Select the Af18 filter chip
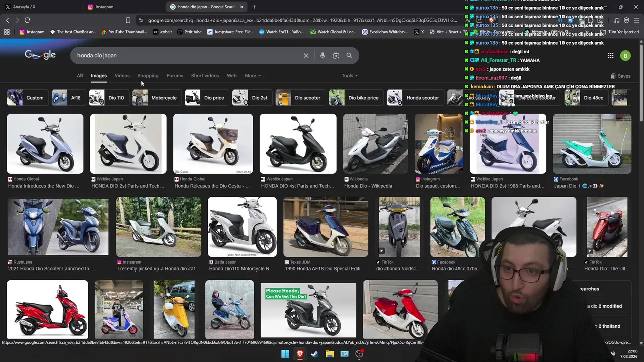 68,98
